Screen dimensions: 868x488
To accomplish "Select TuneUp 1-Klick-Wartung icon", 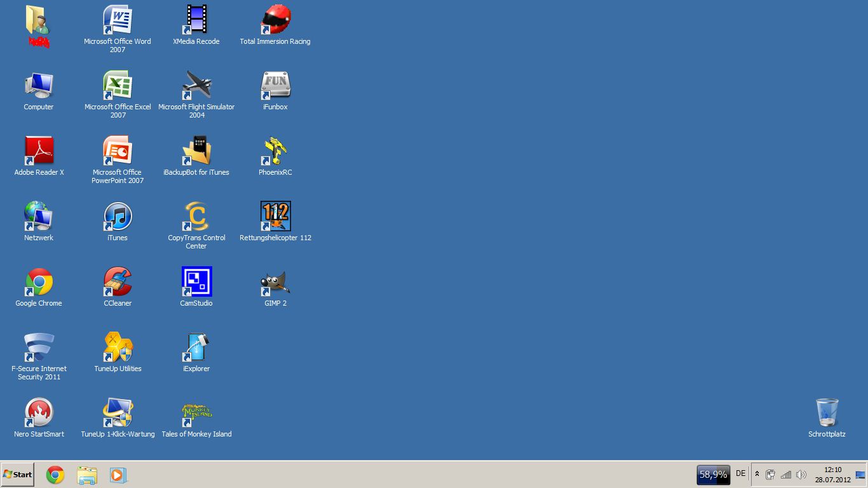I will (118, 413).
